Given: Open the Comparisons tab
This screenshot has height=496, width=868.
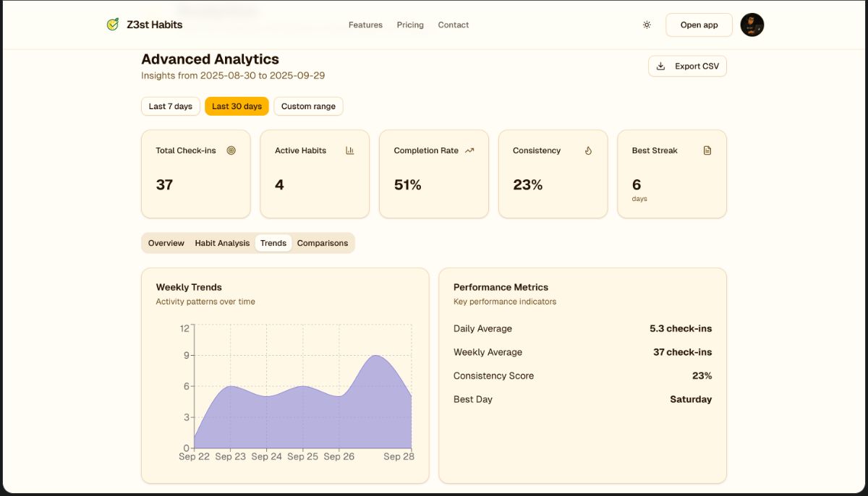Looking at the screenshot, I should pyautogui.click(x=323, y=243).
